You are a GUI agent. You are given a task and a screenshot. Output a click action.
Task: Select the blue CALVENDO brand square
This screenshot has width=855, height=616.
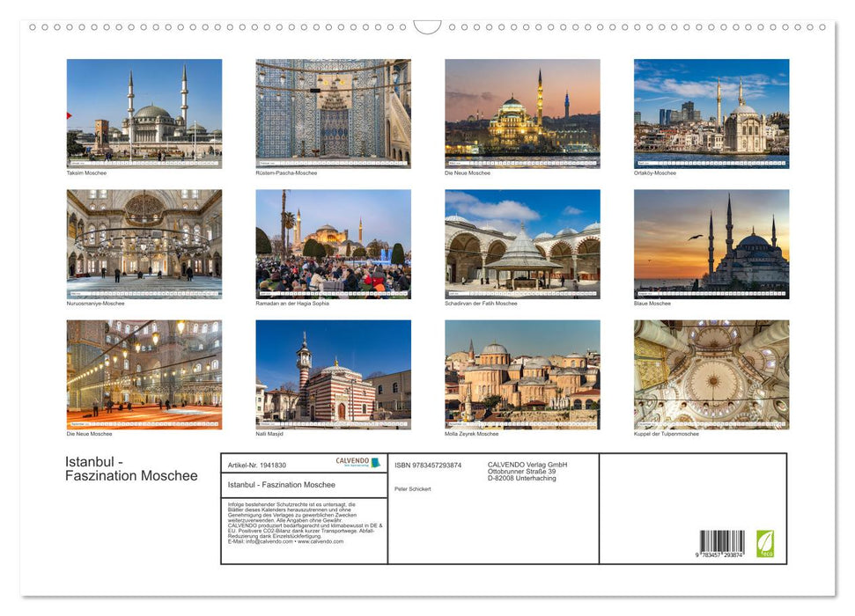(x=374, y=463)
